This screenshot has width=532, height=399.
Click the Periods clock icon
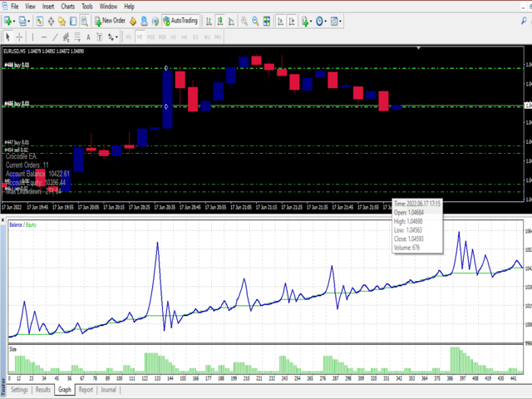coord(319,22)
